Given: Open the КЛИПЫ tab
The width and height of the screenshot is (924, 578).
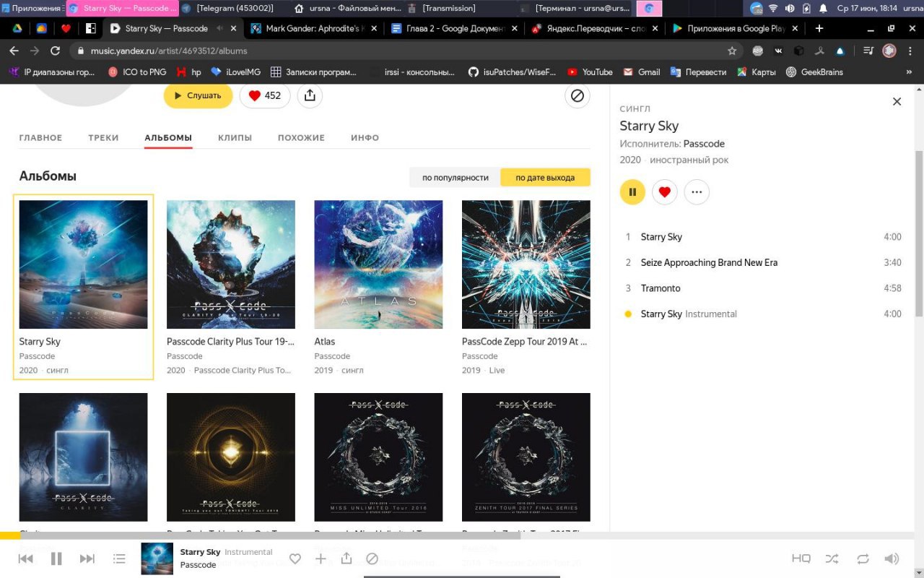Looking at the screenshot, I should 235,137.
